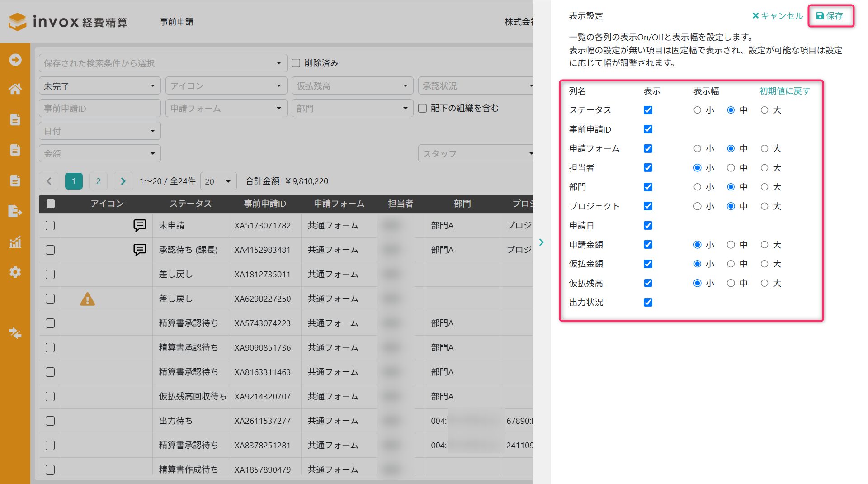Expand the 未完了 status dropdown
868x484 pixels.
pos(99,86)
